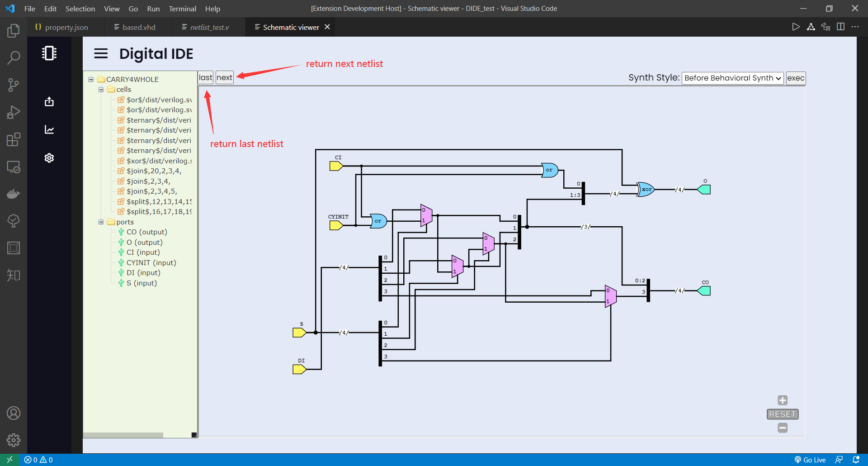The height and width of the screenshot is (466, 868).
Task: Click the tree panel horizontal scrollbar
Action: [123, 435]
